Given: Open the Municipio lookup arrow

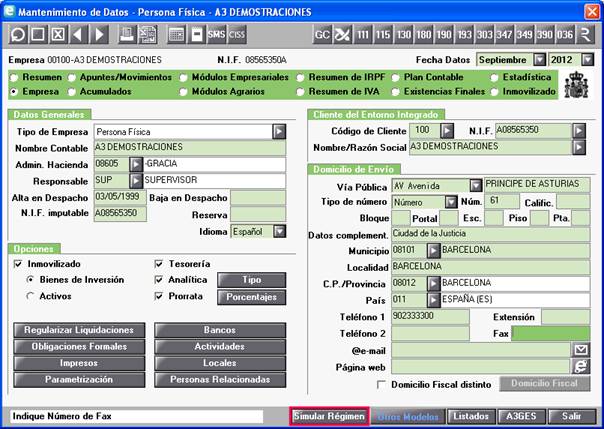Looking at the screenshot, I should click(433, 251).
